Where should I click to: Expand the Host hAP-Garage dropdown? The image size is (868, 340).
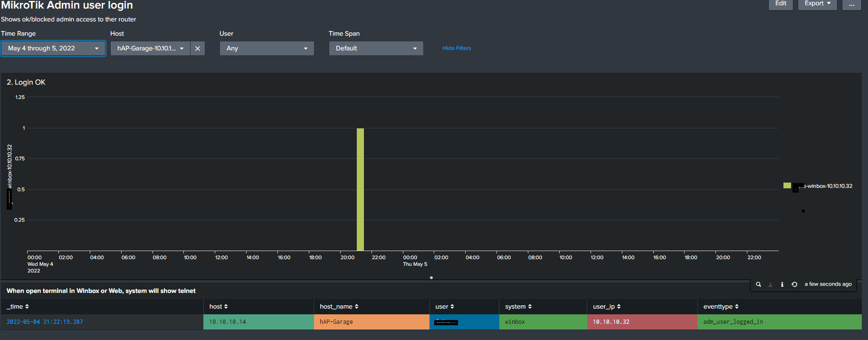(150, 49)
